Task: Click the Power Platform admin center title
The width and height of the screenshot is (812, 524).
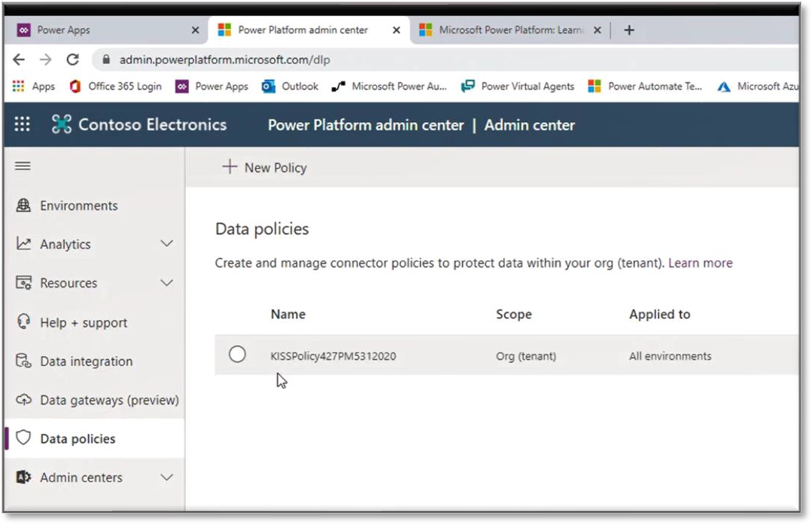Action: pyautogui.click(x=366, y=125)
